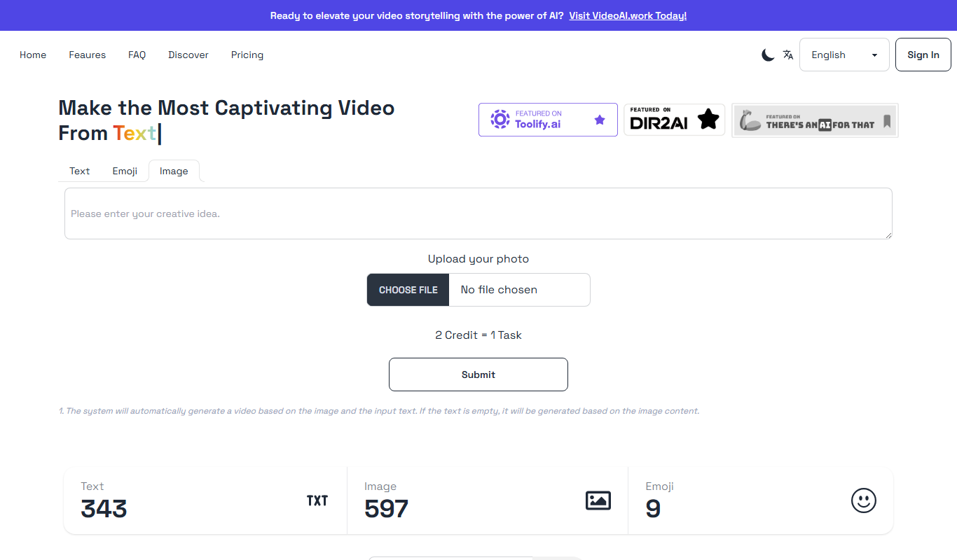Open the Discover nav link
Screen dimensions: 957x560
point(188,55)
